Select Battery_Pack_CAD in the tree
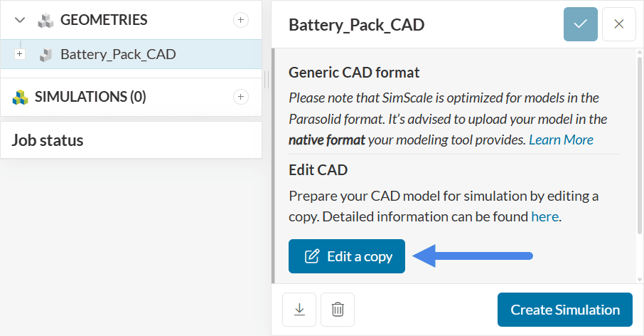644x336 pixels. [118, 54]
